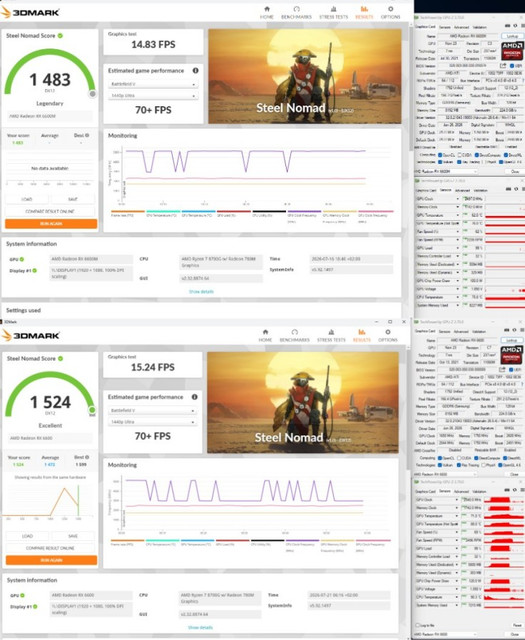Viewport: 525px width, 640px height.
Task: Open Battlefield V game dropdown in 1483-score window
Action: coord(153,84)
